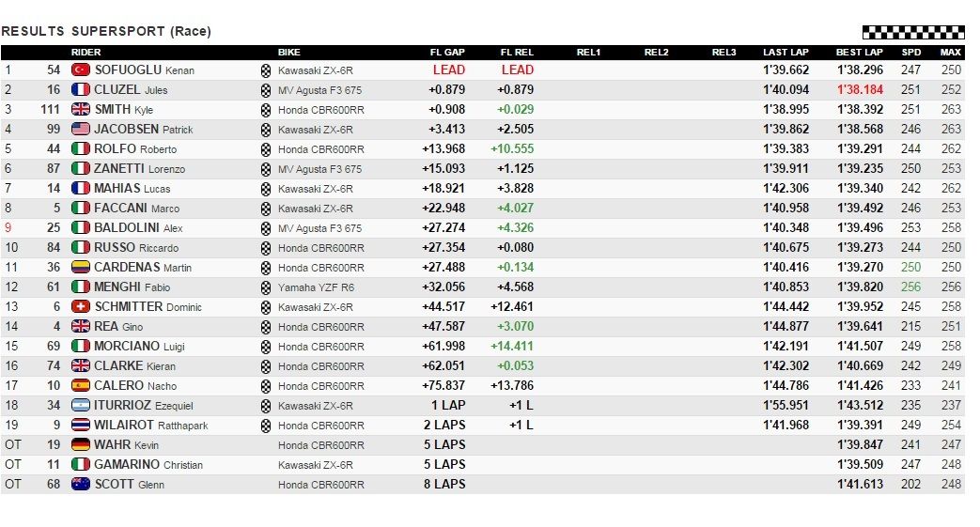Click the German flag beside WAHR
The height and width of the screenshot is (527, 980).
(x=81, y=445)
